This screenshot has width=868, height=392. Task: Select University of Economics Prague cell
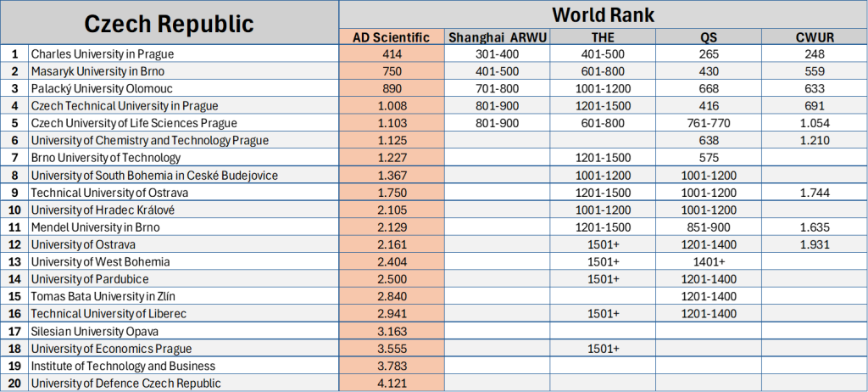point(111,349)
